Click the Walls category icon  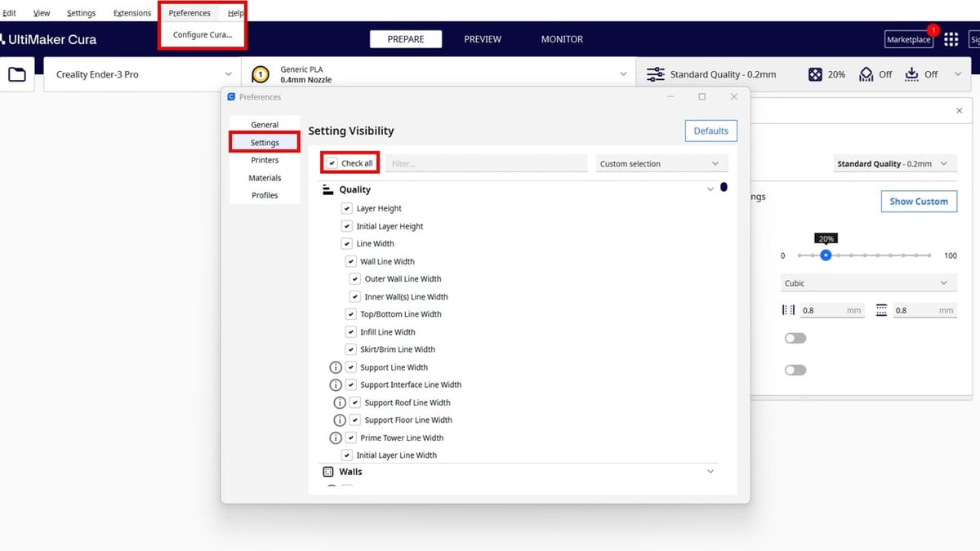[328, 472]
